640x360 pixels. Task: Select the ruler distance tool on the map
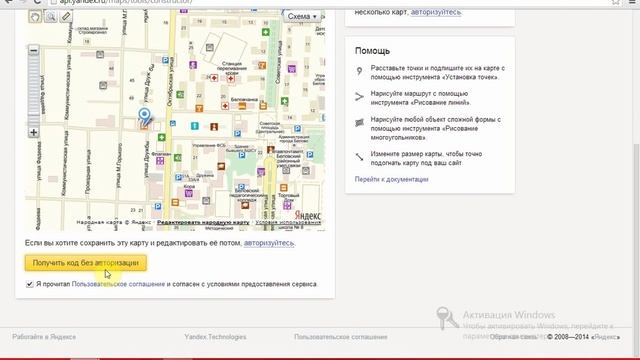pos(66,16)
